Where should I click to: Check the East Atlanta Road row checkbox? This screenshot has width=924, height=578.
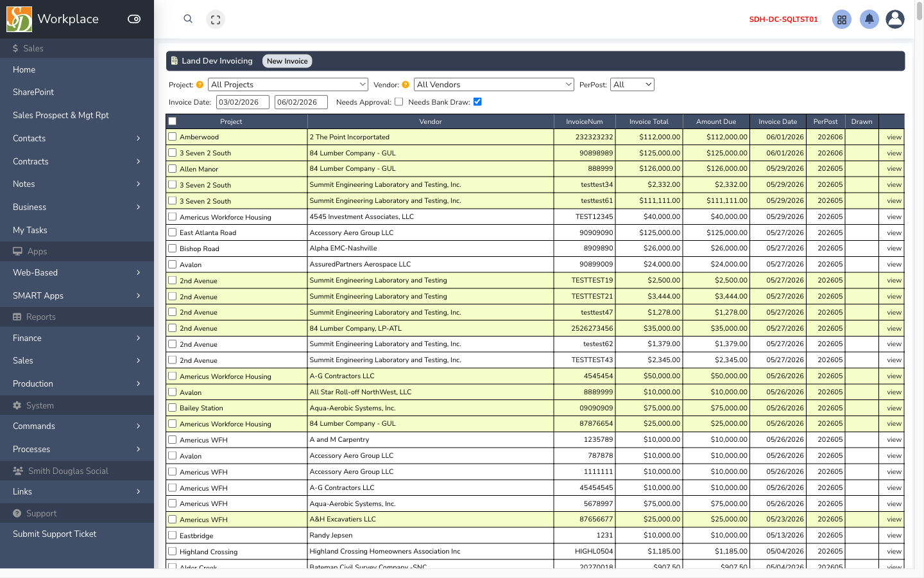tap(172, 232)
